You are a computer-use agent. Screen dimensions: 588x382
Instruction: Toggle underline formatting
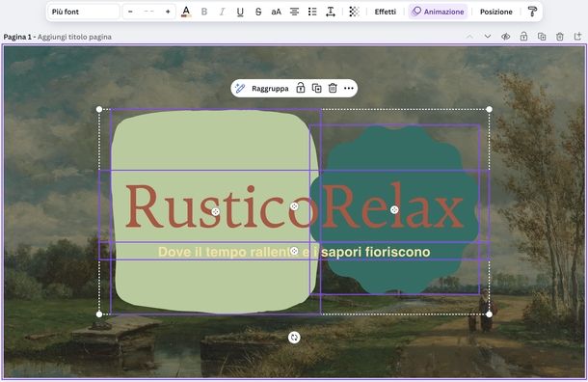240,12
